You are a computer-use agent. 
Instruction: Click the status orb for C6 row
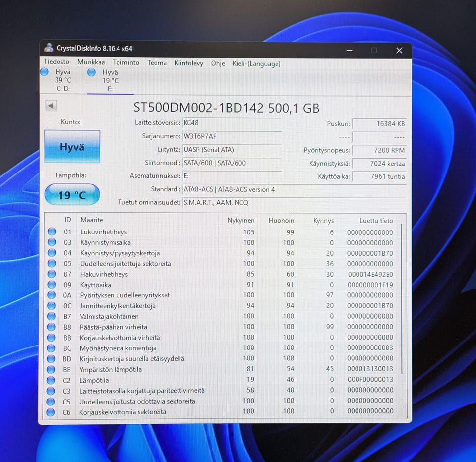click(51, 412)
